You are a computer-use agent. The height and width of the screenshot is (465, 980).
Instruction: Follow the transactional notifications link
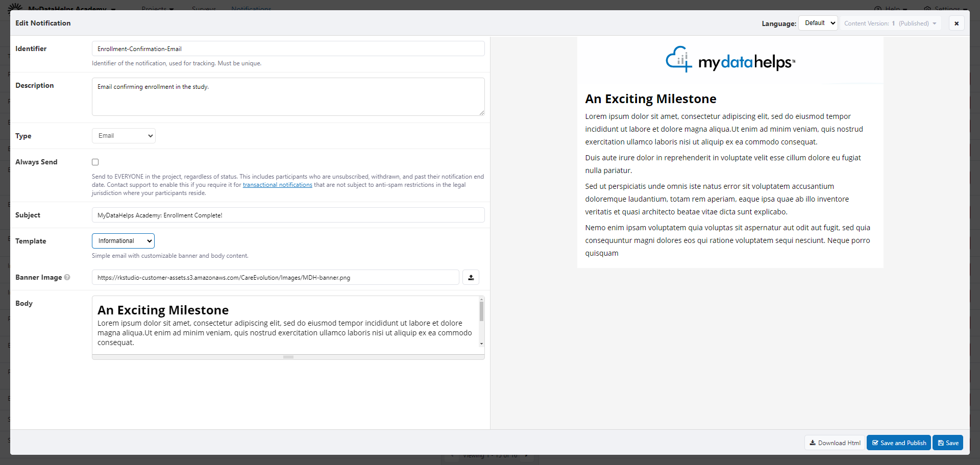pyautogui.click(x=277, y=185)
